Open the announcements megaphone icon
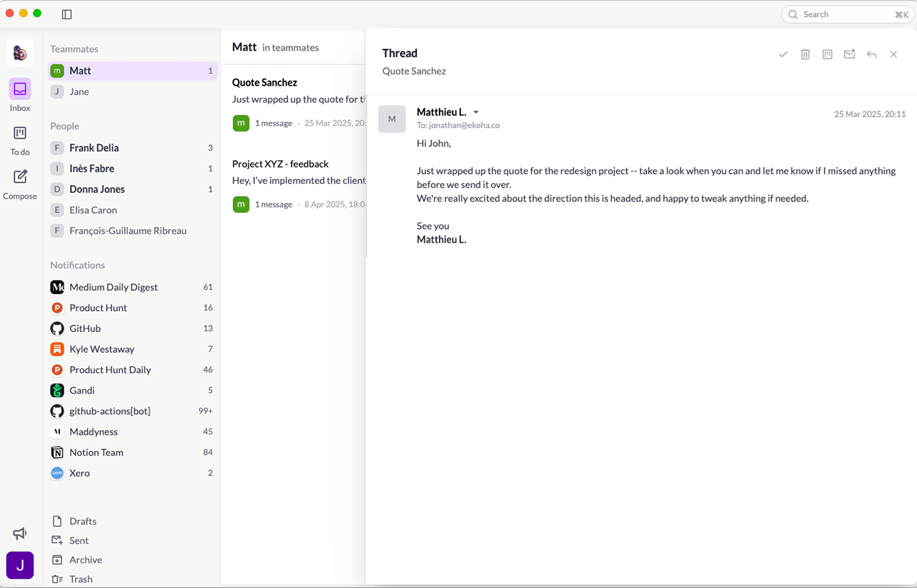Screen dimensions: 917x588 point(20,533)
